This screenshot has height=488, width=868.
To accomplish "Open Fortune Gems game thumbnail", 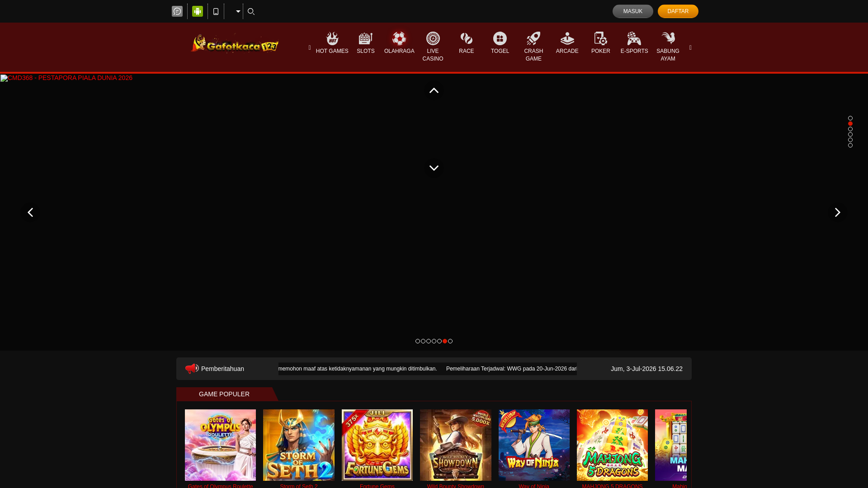I will point(377,445).
